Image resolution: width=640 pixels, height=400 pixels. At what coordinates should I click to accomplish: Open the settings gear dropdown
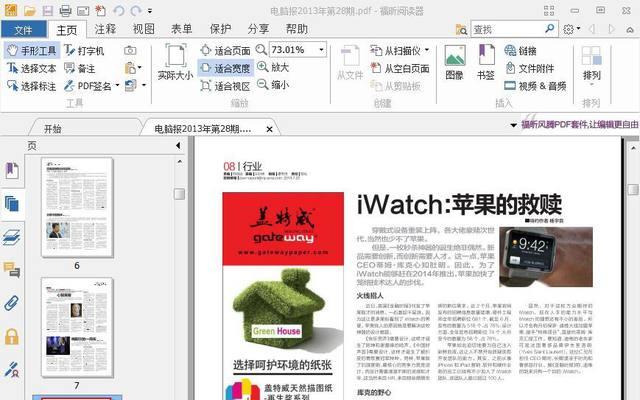point(571,29)
